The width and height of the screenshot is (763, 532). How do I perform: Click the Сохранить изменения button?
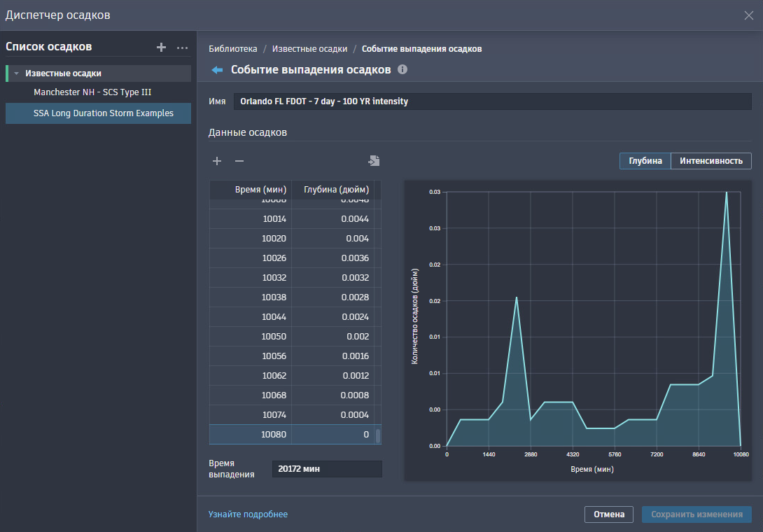pyautogui.click(x=696, y=514)
